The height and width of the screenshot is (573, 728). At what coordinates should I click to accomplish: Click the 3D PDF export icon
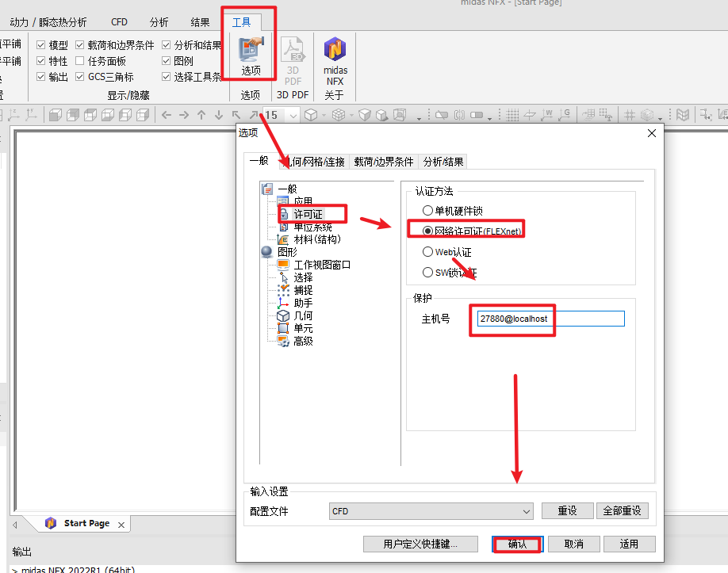(293, 61)
